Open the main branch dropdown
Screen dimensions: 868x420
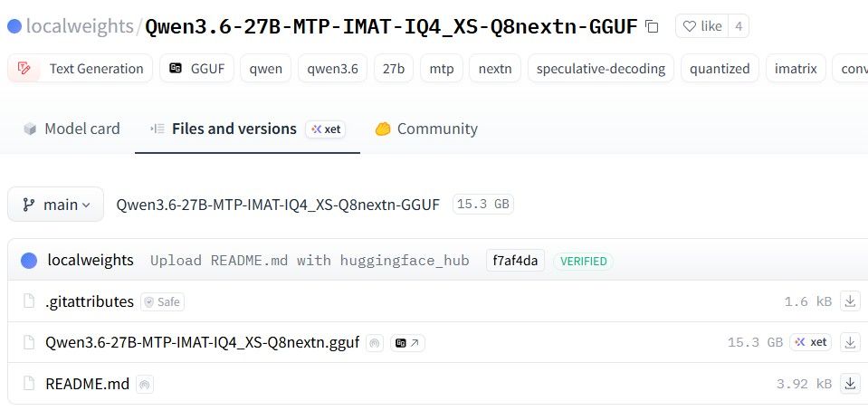coord(55,205)
